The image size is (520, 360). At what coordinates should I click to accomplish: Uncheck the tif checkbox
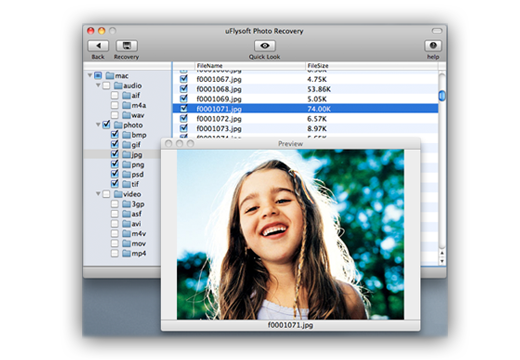pos(115,184)
